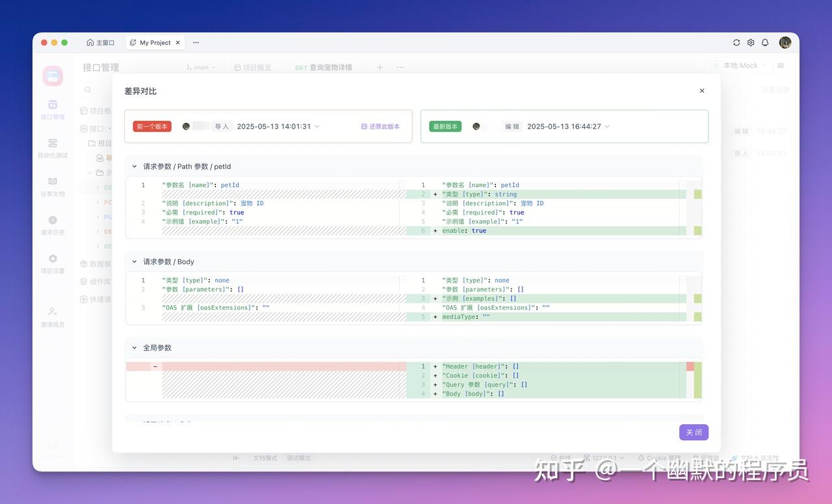This screenshot has width=832, height=504.
Task: Click the refresh/sync icon in the titlebar
Action: (x=736, y=42)
